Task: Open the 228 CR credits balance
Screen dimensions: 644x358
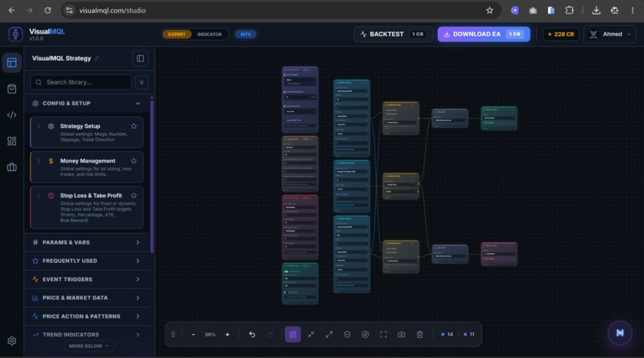Action: pos(561,34)
